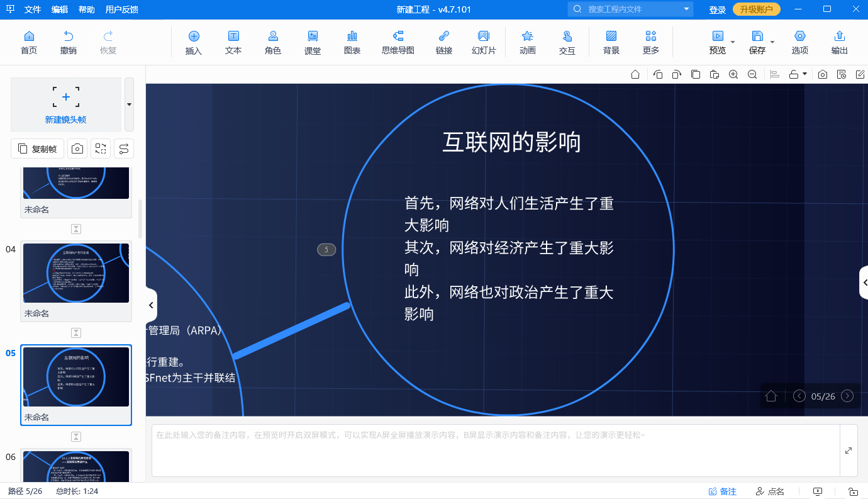Click the 升级账户 upgrade button
868x499 pixels.
(757, 9)
